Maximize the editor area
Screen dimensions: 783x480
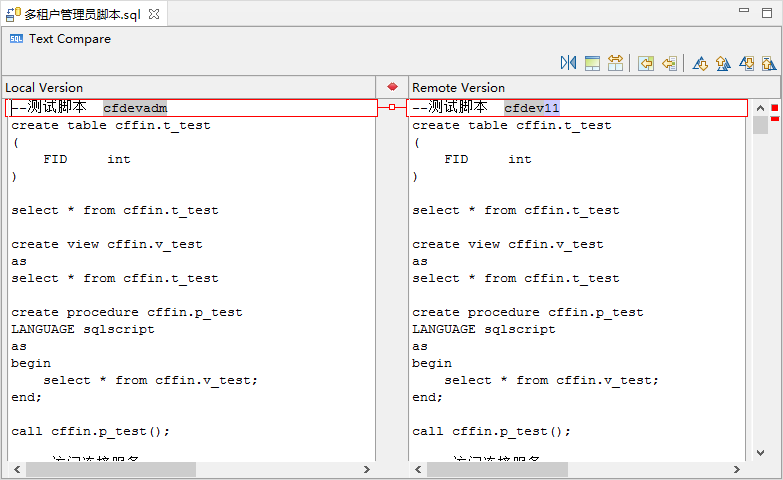click(x=767, y=13)
